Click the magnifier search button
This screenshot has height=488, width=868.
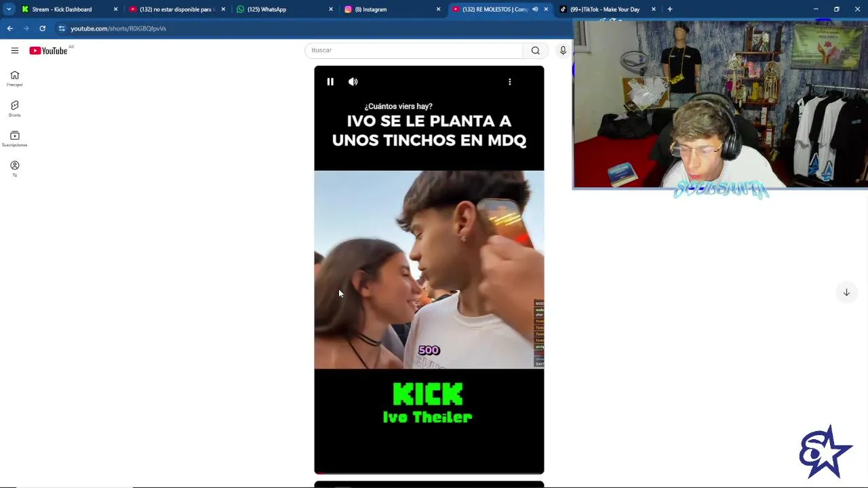pyautogui.click(x=536, y=50)
